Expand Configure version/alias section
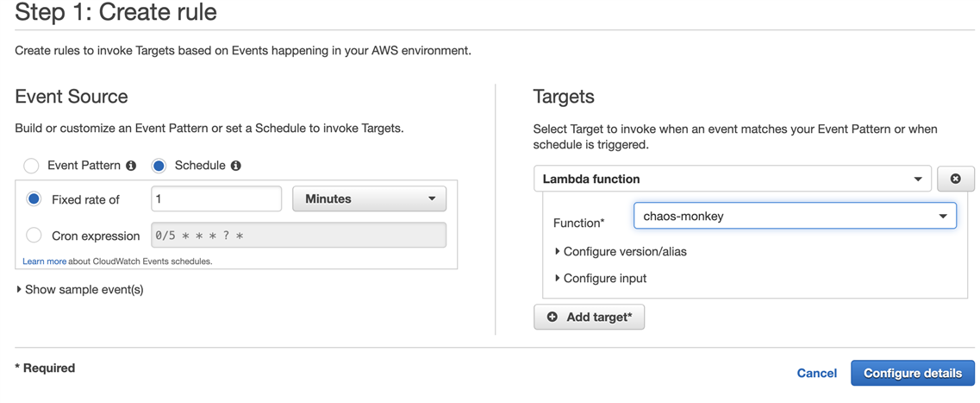 coord(626,252)
